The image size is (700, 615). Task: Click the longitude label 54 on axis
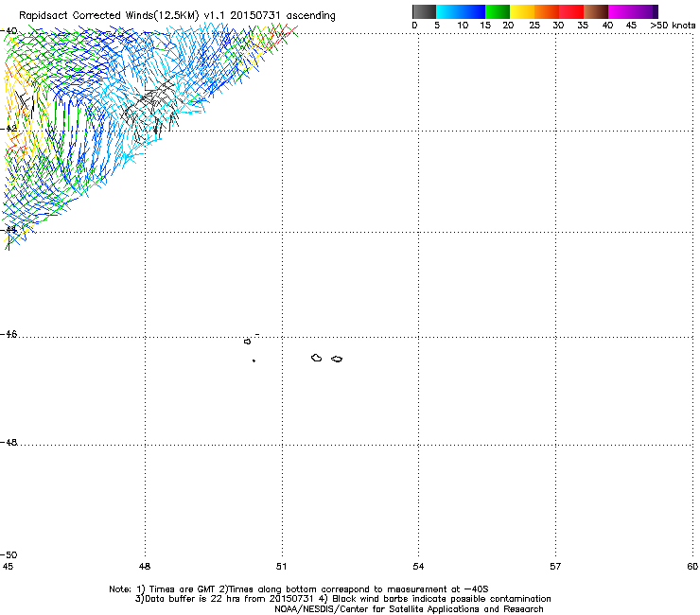418,567
